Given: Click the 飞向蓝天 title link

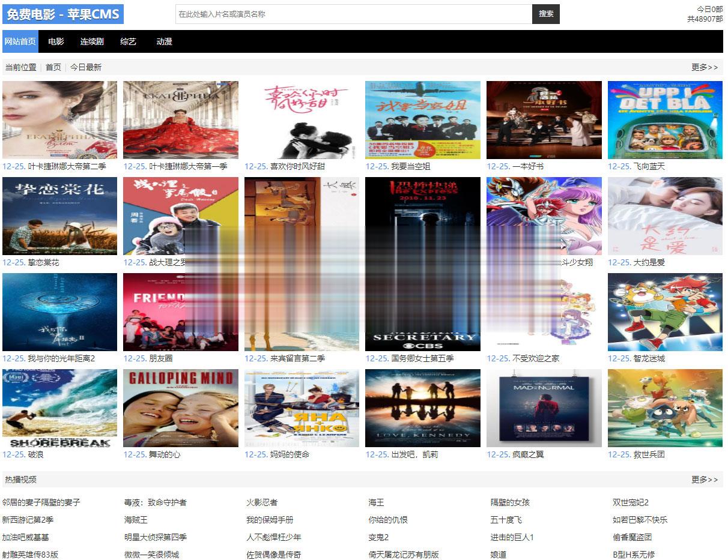Looking at the screenshot, I should 649,166.
